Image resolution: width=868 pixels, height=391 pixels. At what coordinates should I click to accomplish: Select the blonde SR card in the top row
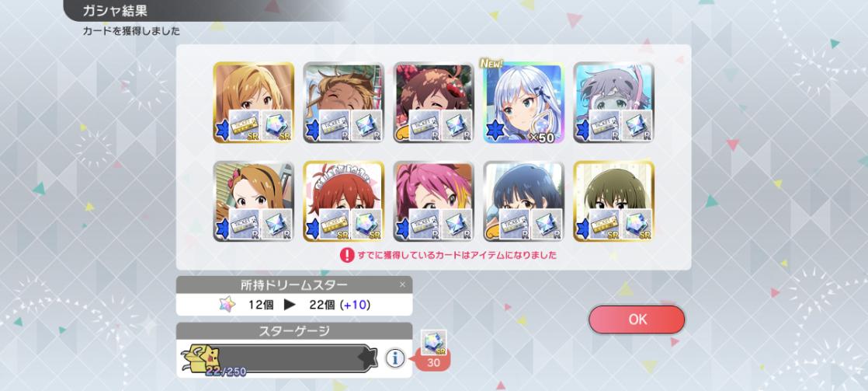(x=254, y=103)
